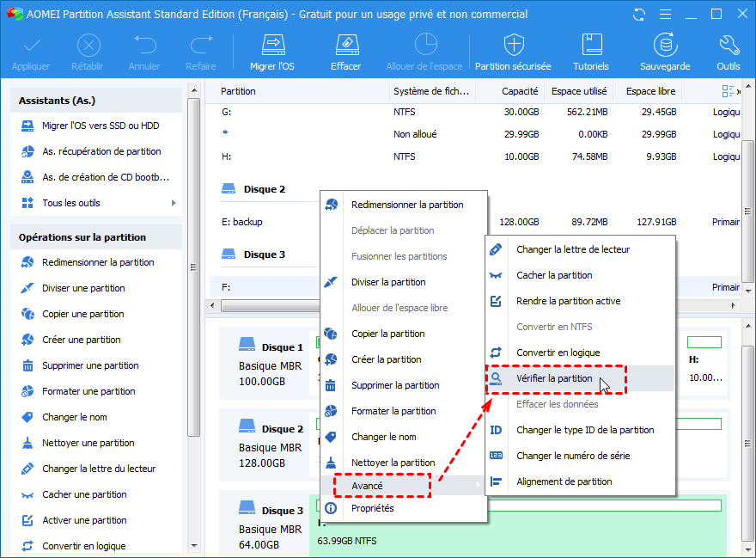The height and width of the screenshot is (558, 756).
Task: Click the Copier une partition sidebar icon
Action: coord(28,314)
